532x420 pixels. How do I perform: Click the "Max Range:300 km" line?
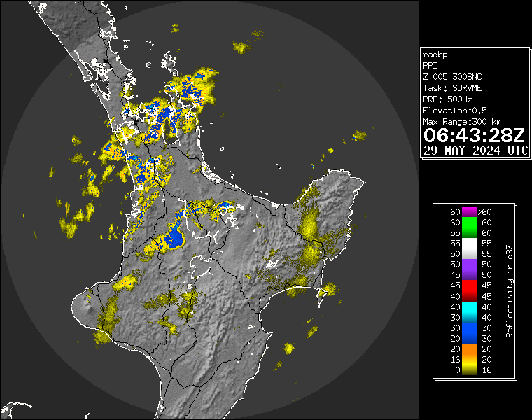(x=462, y=122)
